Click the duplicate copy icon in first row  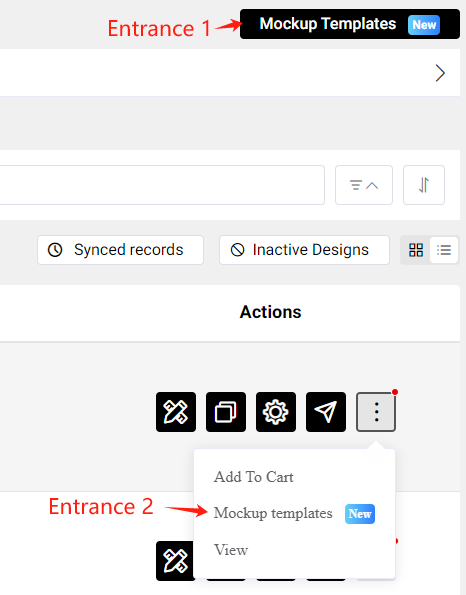226,412
